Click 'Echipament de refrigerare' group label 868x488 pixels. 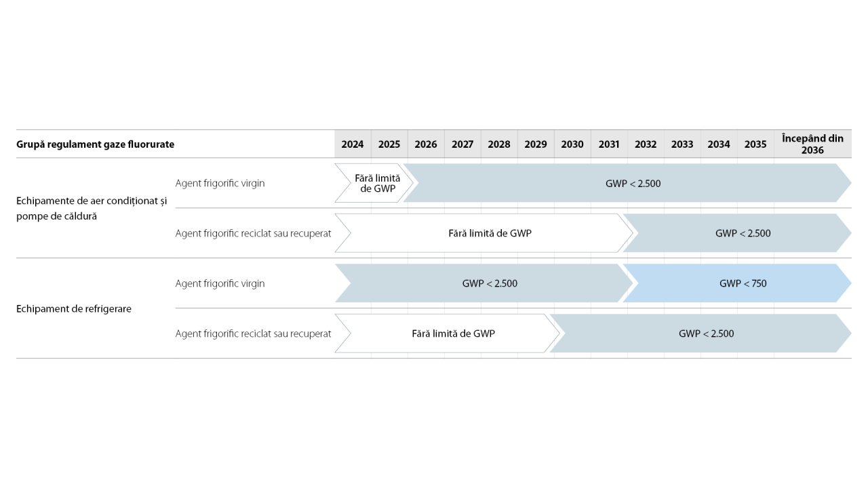coord(74,308)
